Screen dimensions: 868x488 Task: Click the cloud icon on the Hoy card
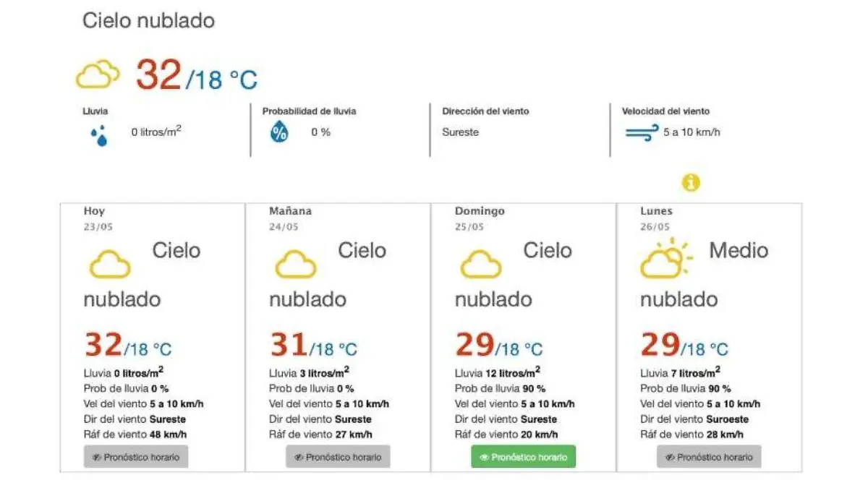tap(109, 265)
